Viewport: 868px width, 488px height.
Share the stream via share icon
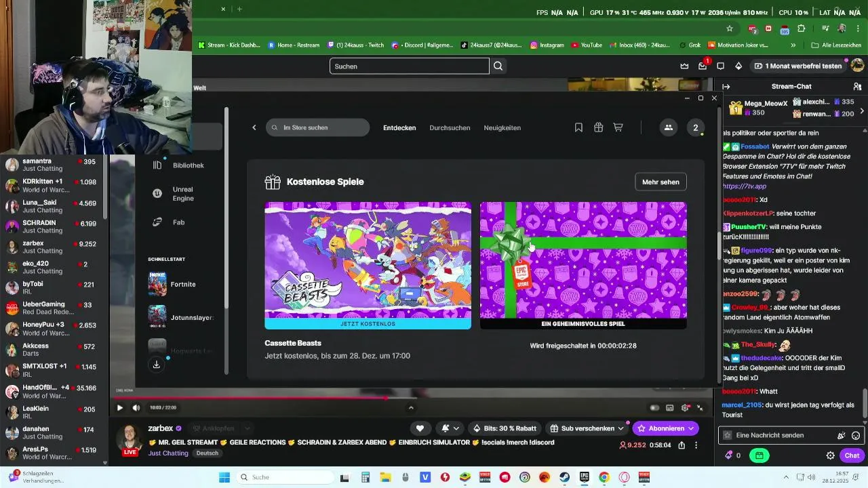pyautogui.click(x=682, y=445)
